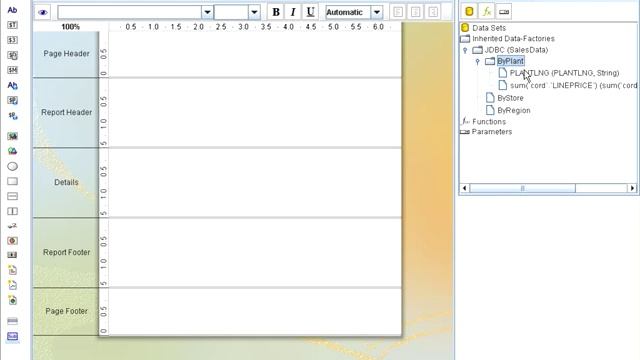
Task: Select the image-field palette element
Action: pos(12,136)
